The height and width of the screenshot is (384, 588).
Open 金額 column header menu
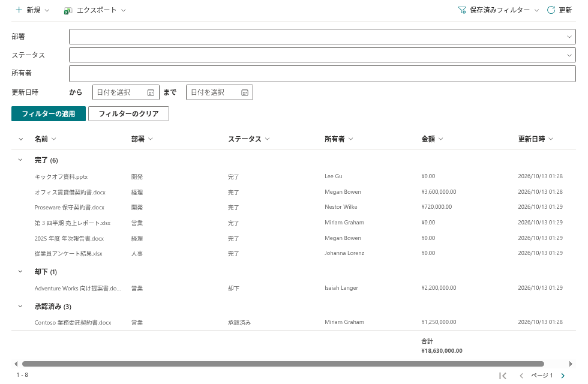tap(432, 139)
